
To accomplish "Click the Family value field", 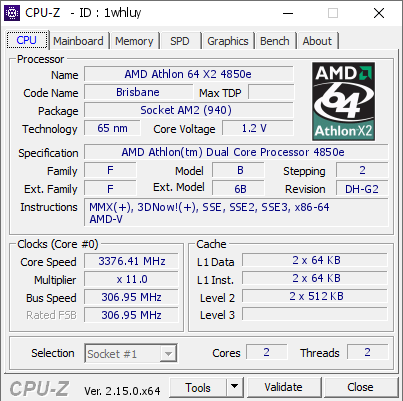I will pos(110,170).
